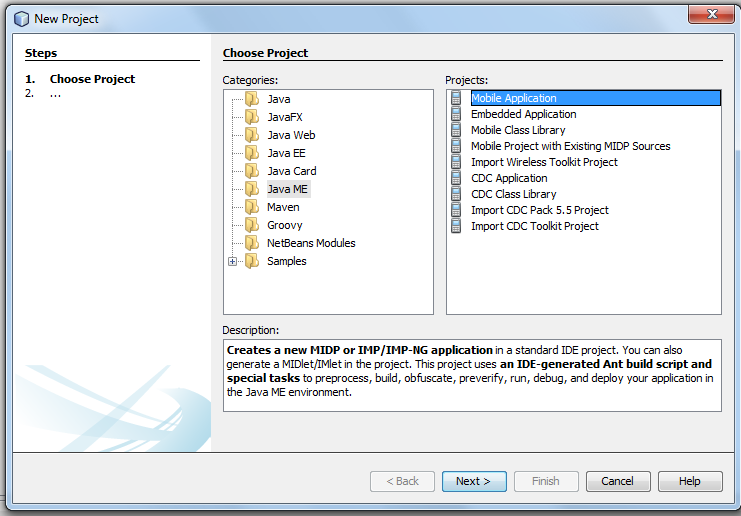Click the NetBeans Modules folder icon
The image size is (741, 516).
pos(252,242)
